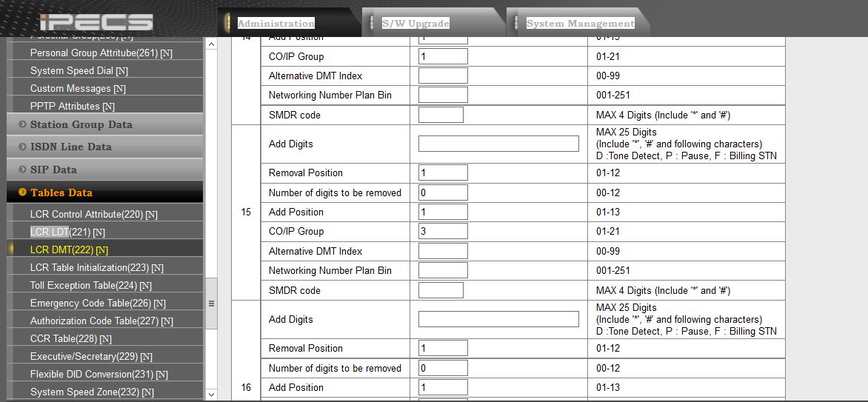868x402 pixels.
Task: Open Toll Exception Table(224) link
Action: click(90, 286)
